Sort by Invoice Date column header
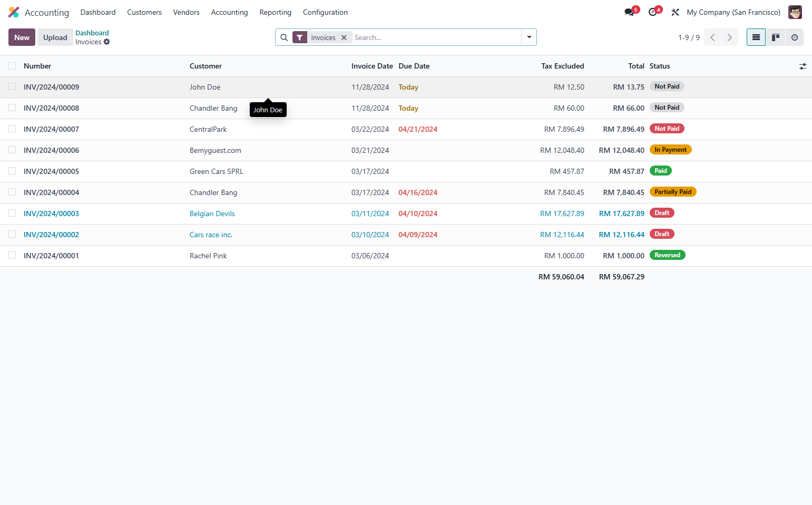This screenshot has width=812, height=505. click(x=372, y=66)
